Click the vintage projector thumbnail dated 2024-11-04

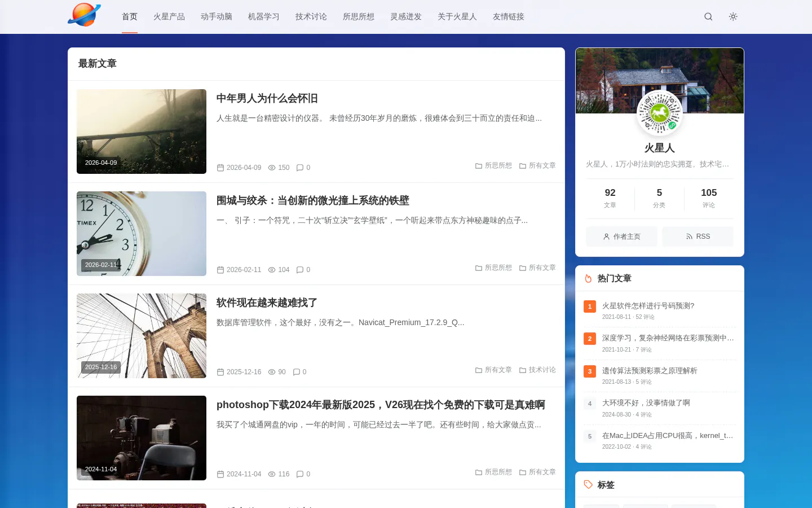(142, 438)
